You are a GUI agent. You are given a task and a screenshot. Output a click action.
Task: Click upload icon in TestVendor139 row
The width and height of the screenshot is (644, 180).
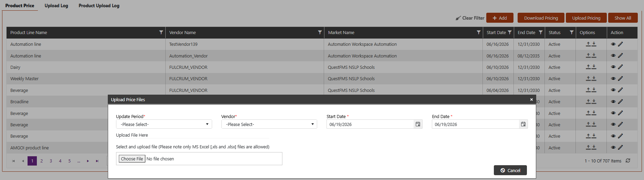589,44
